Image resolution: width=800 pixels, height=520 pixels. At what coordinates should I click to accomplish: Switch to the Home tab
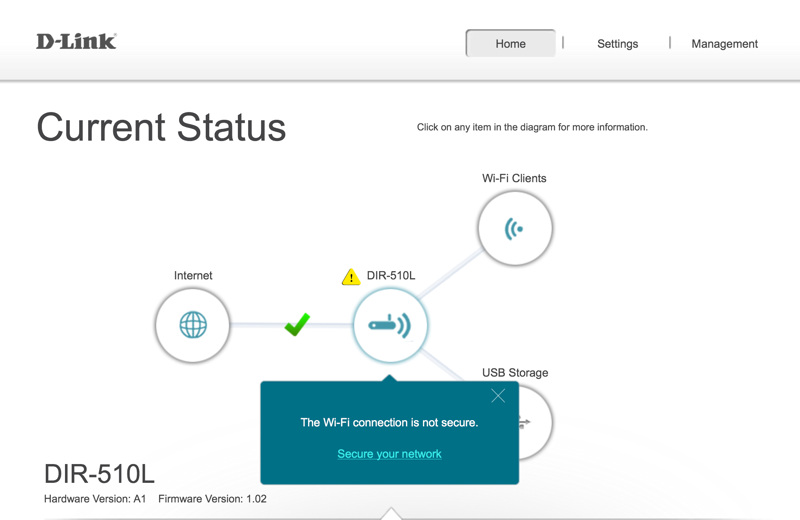[x=510, y=43]
